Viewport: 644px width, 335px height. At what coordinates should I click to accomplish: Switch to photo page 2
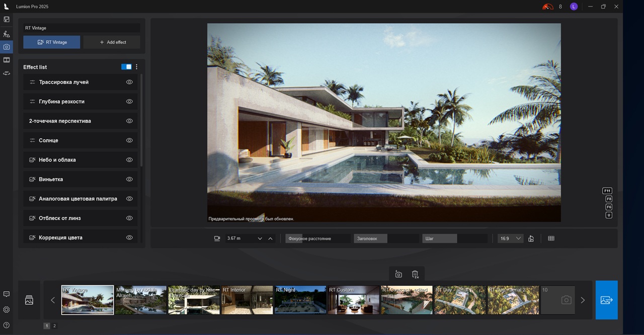click(54, 326)
